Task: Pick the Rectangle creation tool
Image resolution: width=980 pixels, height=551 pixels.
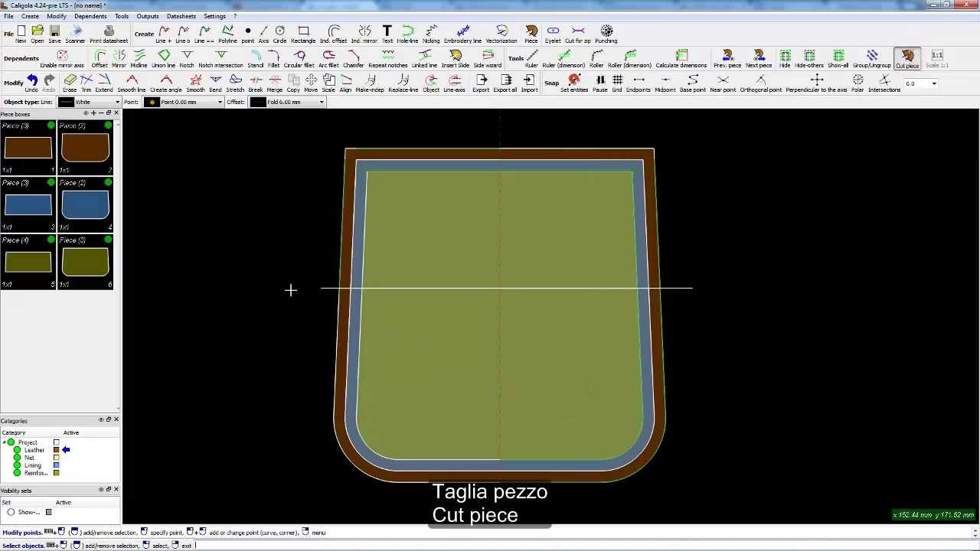Action: 303,34
